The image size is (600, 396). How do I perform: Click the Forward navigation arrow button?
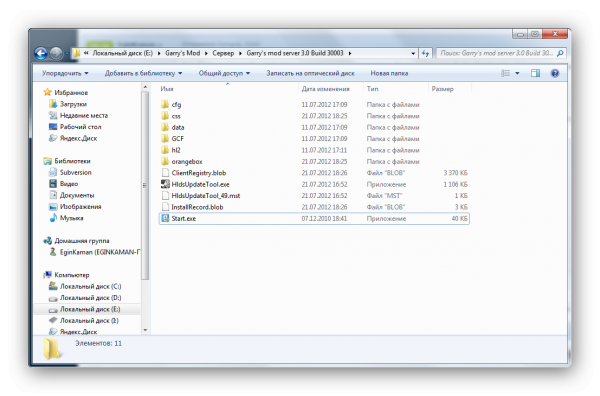pos(56,53)
